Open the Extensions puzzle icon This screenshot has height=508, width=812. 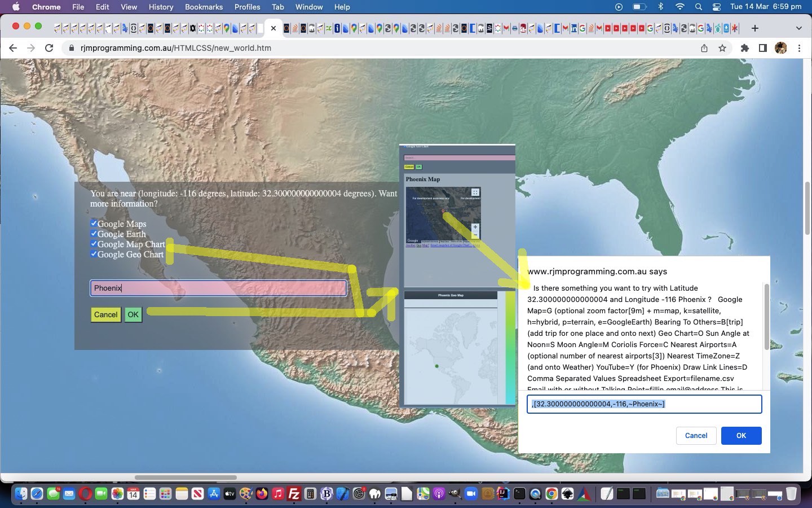pyautogui.click(x=745, y=48)
